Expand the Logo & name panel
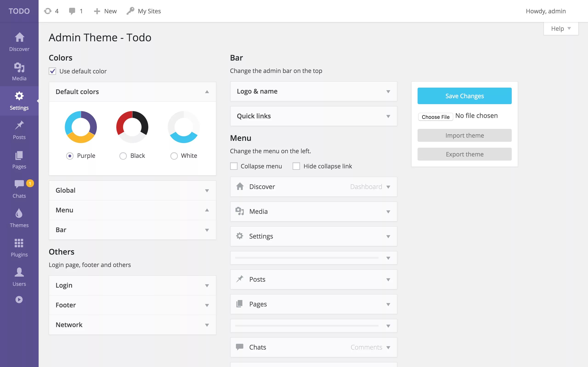The height and width of the screenshot is (367, 588). [314, 92]
